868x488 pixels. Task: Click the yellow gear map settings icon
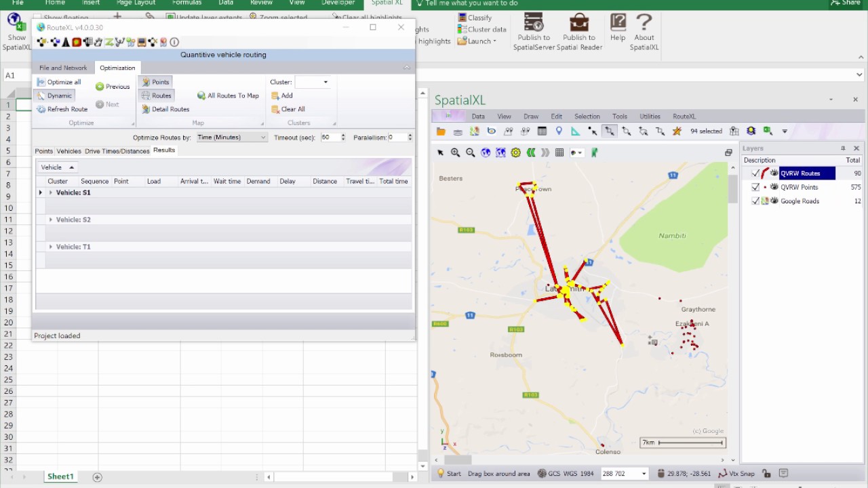516,152
